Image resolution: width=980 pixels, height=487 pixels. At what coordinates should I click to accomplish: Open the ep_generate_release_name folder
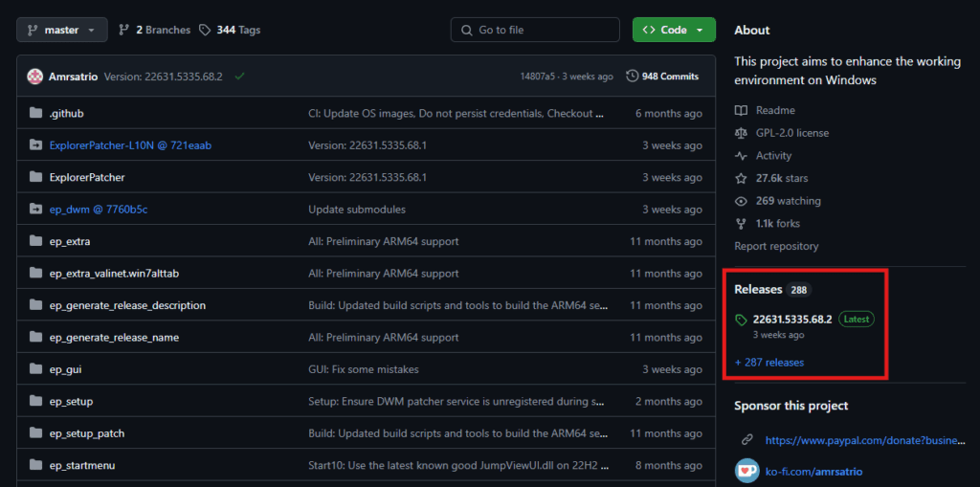pos(115,338)
